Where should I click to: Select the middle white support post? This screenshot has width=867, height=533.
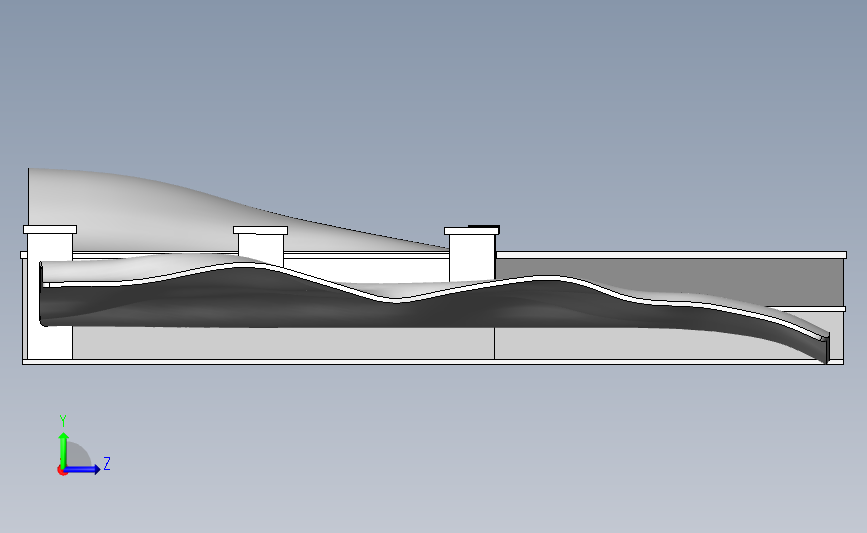pyautogui.click(x=260, y=245)
